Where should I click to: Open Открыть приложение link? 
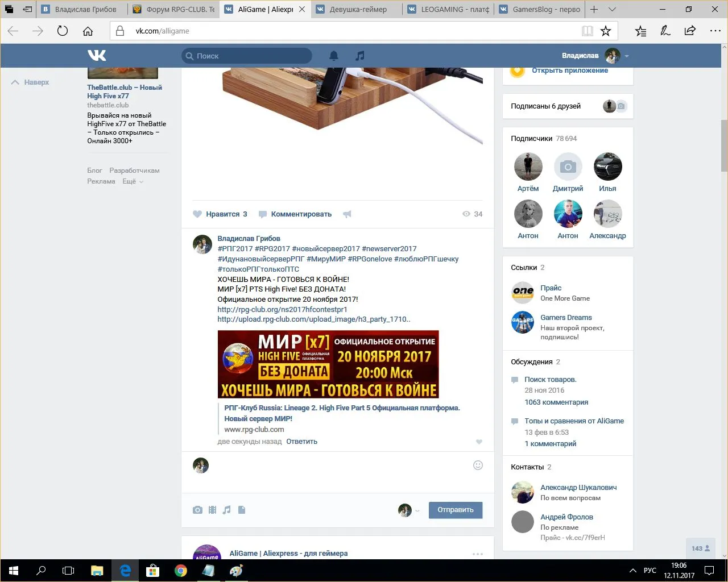coord(570,70)
